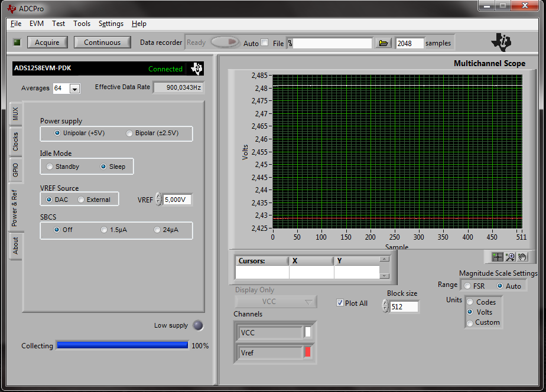Set units to Custom
The height and width of the screenshot is (392, 546).
[470, 323]
